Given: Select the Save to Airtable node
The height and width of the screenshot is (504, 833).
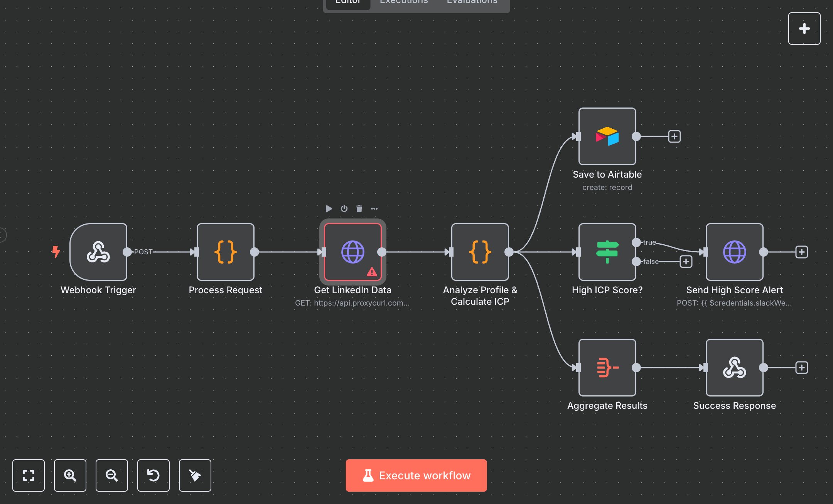Looking at the screenshot, I should click(x=607, y=137).
